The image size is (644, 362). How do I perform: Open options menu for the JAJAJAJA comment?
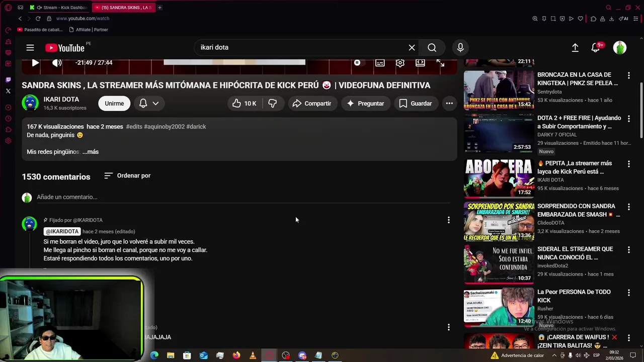(x=449, y=327)
